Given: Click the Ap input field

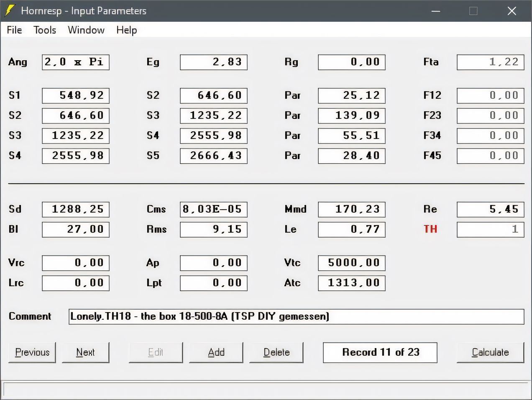Looking at the screenshot, I should tap(214, 263).
